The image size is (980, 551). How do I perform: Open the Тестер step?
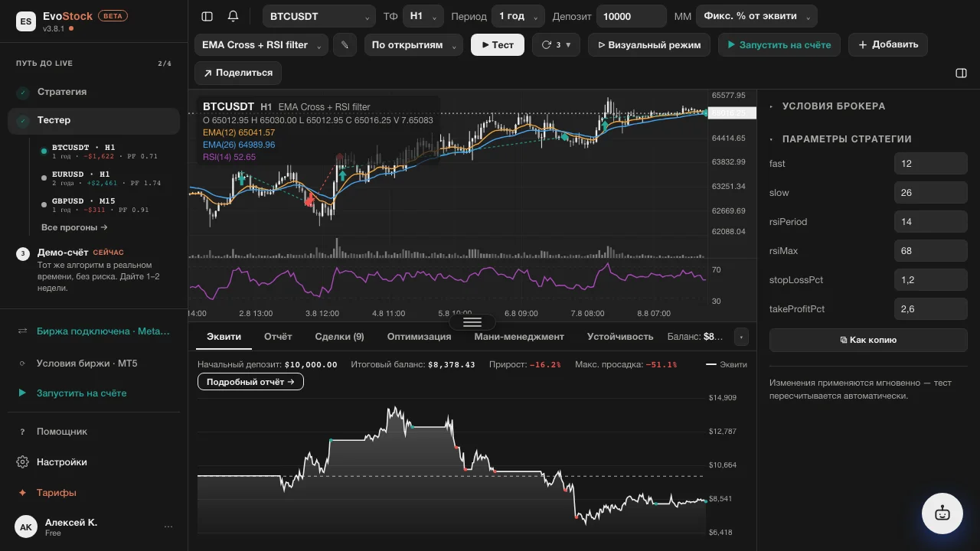click(x=93, y=120)
